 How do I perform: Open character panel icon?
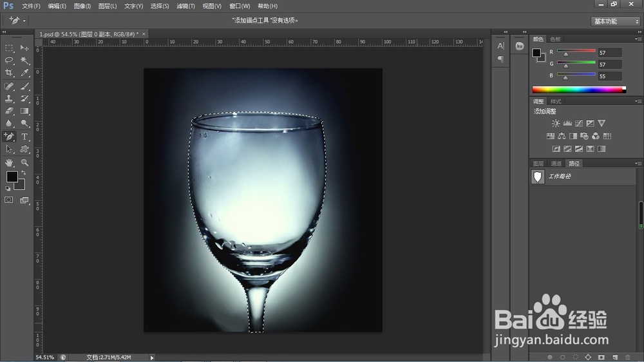(x=500, y=46)
